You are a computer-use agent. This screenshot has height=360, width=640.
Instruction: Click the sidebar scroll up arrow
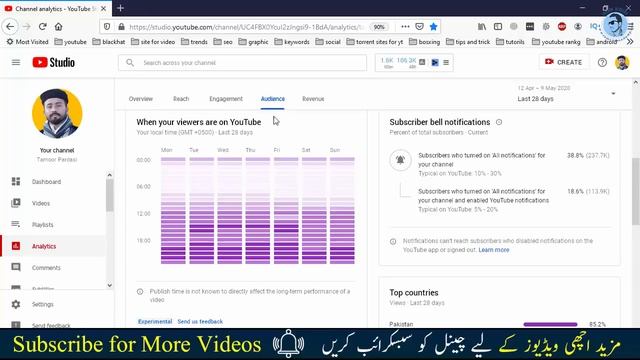[x=109, y=175]
